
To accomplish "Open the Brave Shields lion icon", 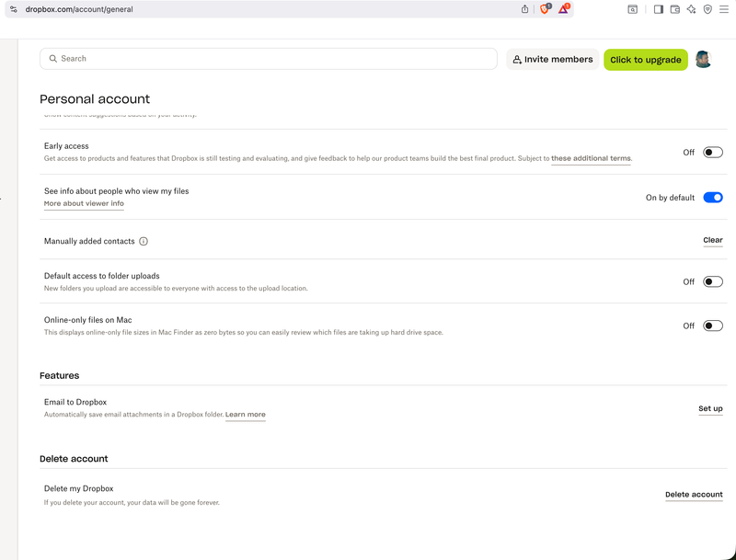I will (x=545, y=8).
